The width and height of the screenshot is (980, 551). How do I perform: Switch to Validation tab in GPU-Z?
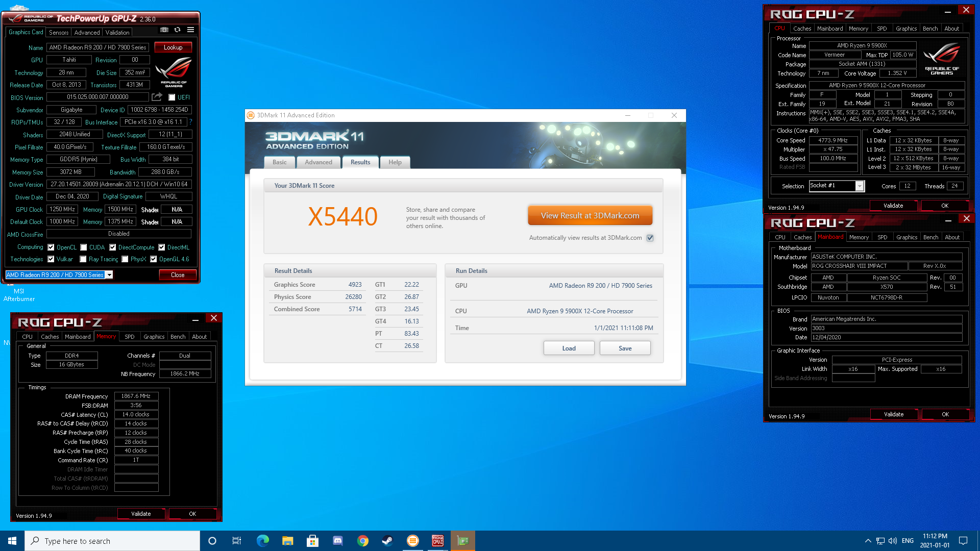pyautogui.click(x=117, y=32)
